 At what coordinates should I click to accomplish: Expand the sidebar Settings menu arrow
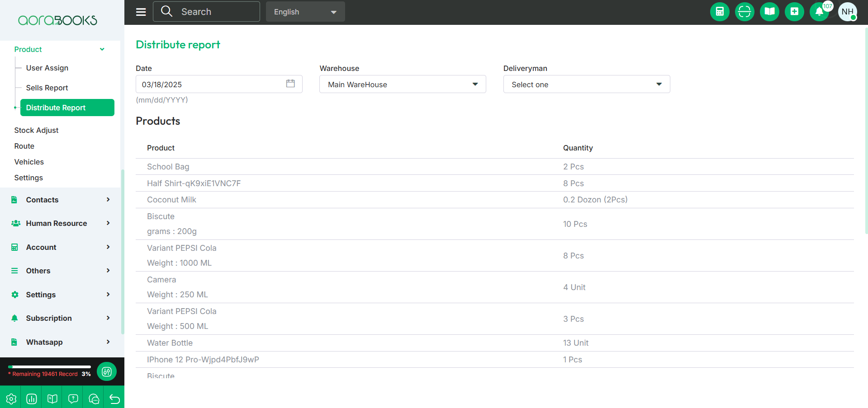coord(108,294)
